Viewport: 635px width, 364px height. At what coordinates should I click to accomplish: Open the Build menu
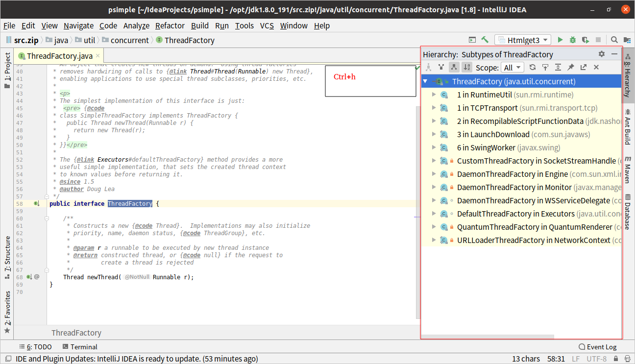200,26
